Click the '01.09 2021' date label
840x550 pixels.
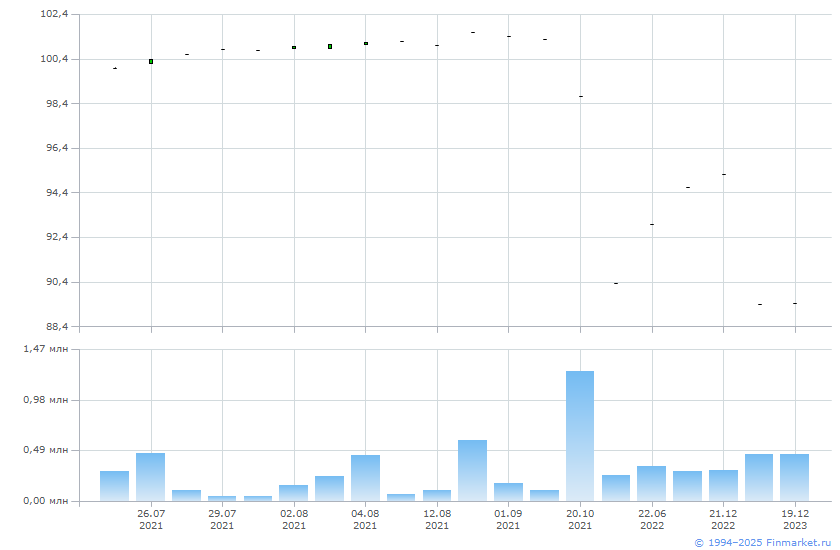click(508, 519)
